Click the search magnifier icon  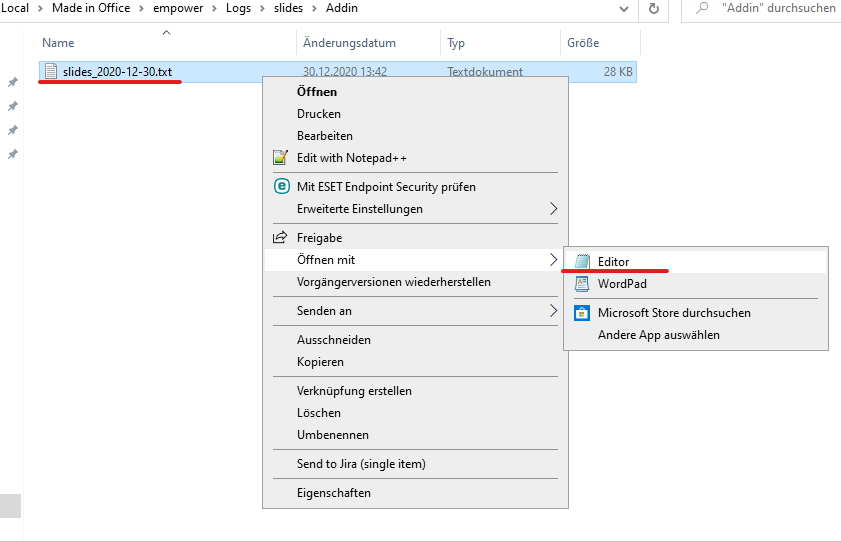pyautogui.click(x=702, y=8)
